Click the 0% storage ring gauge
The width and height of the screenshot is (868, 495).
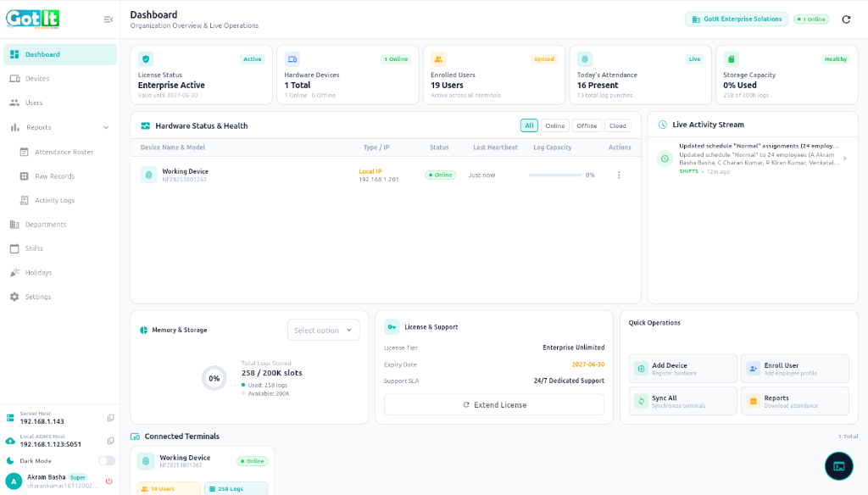214,378
